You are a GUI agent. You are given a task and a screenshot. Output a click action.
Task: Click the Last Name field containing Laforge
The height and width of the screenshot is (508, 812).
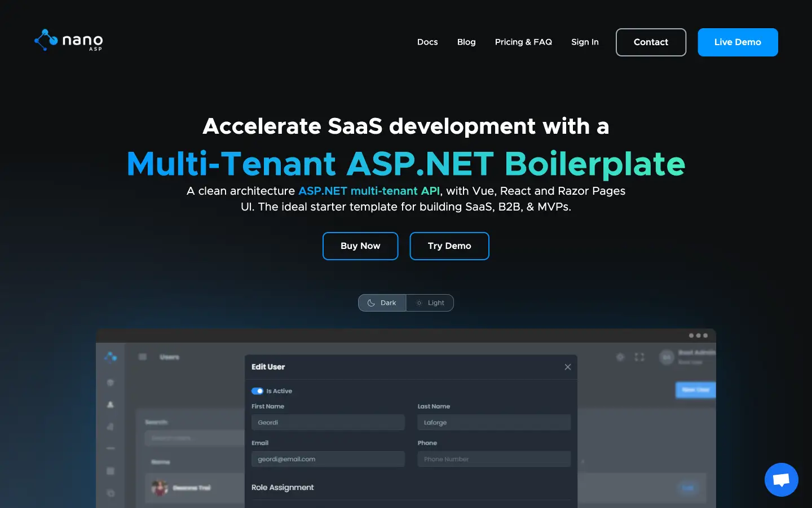(494, 422)
